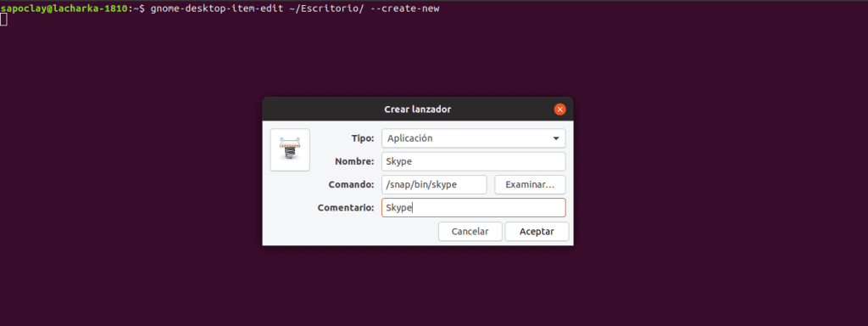This screenshot has width=868, height=326.
Task: Close the Crear lanzador dialog window
Action: (559, 110)
